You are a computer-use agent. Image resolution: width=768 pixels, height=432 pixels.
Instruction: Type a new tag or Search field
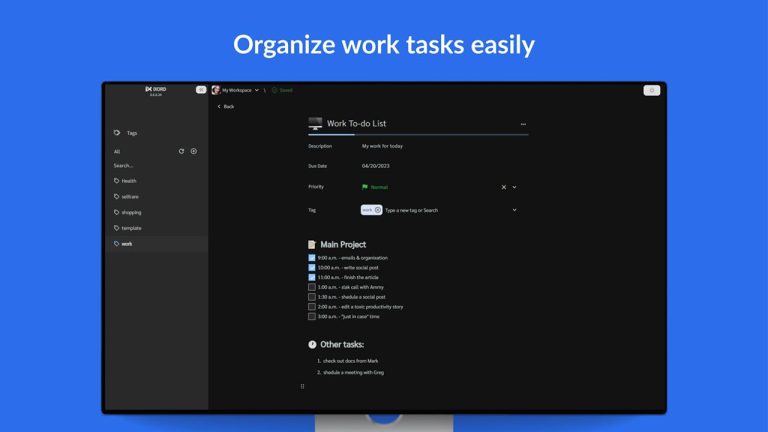pyautogui.click(x=411, y=210)
